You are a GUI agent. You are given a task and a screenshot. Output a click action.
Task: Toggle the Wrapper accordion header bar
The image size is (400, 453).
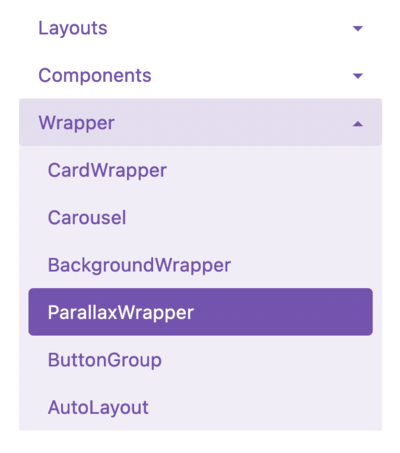click(200, 122)
